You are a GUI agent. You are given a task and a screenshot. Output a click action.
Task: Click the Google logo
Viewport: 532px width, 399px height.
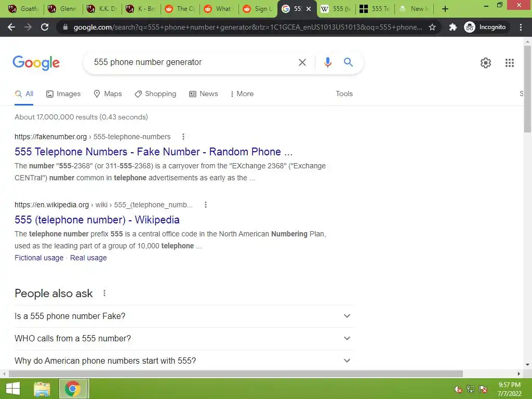pos(36,63)
